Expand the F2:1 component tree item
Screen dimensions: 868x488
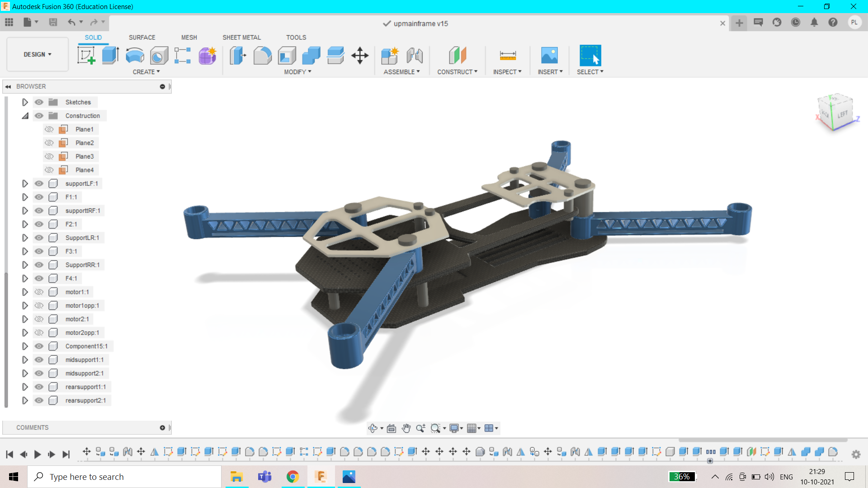click(25, 224)
